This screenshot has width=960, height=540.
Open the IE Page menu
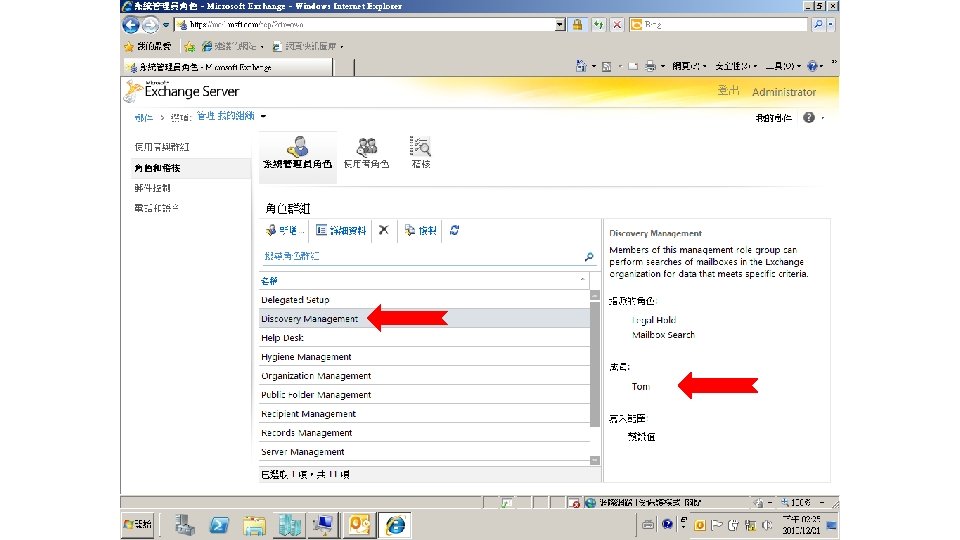click(689, 66)
